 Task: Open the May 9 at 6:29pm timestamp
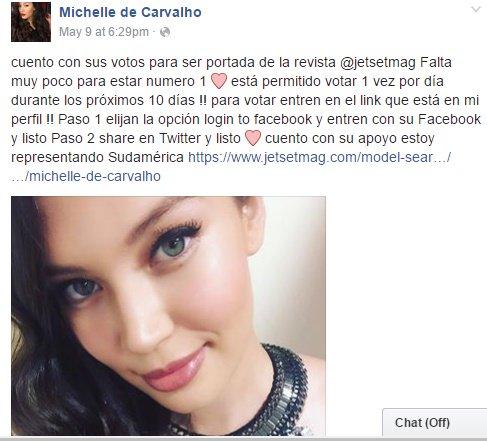[x=104, y=32]
